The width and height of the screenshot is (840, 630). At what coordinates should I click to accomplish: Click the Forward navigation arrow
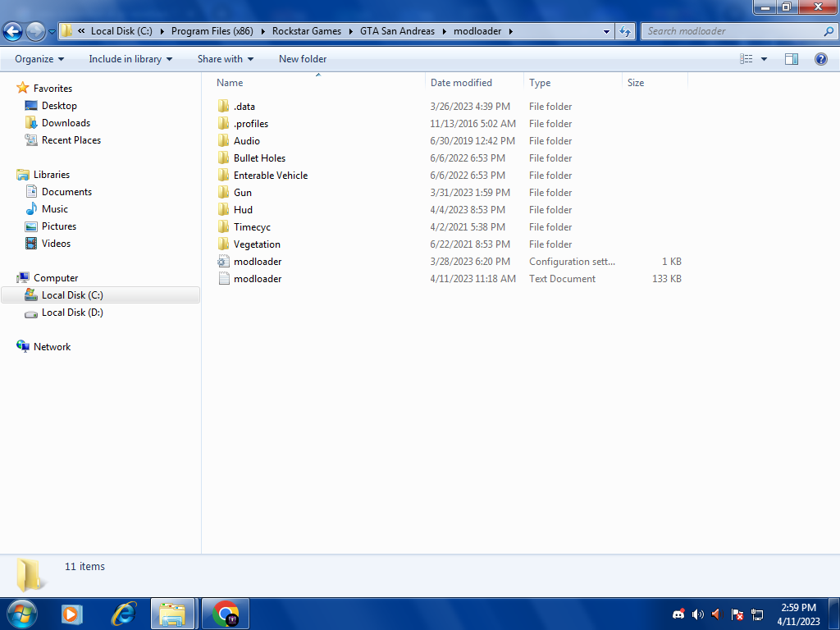coord(35,31)
